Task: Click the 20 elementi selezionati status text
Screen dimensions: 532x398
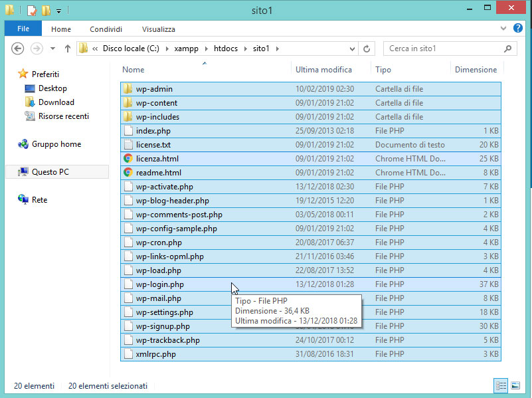Action: 108,386
